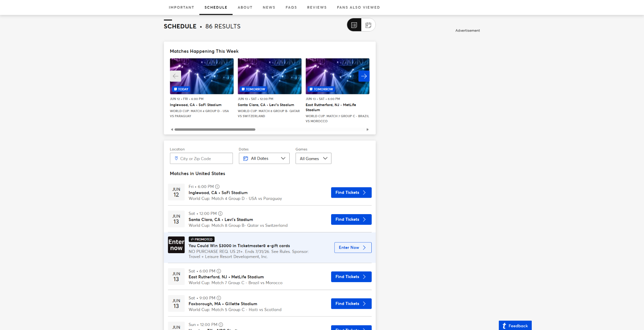The width and height of the screenshot is (644, 330).
Task: Click the Enter now promo logo
Action: tap(176, 245)
